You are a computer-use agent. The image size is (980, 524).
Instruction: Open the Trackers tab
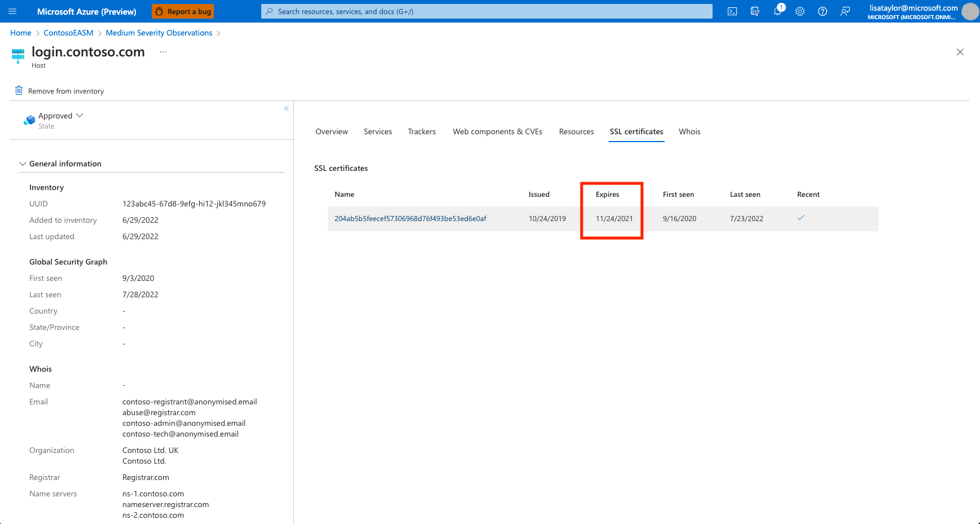pos(421,131)
